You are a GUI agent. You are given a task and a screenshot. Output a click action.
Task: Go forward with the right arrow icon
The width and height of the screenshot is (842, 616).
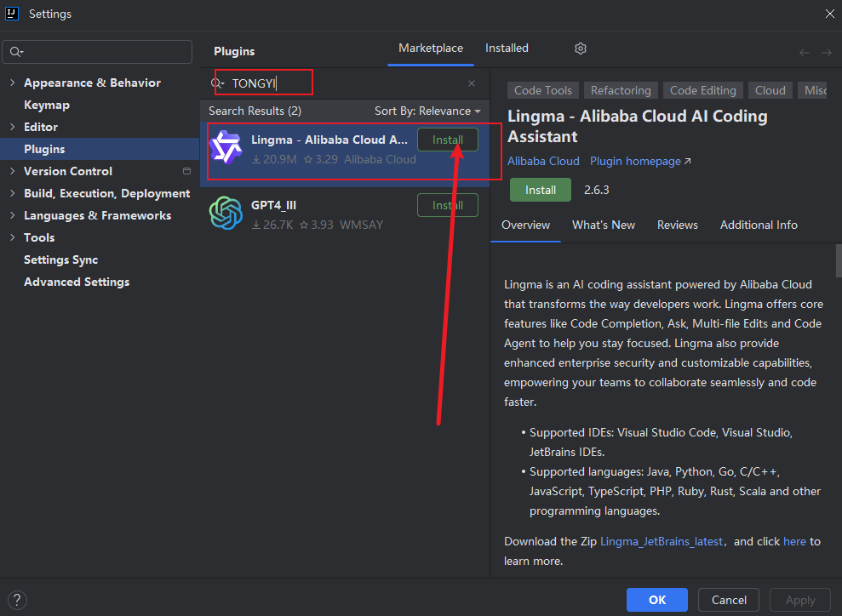pos(827,52)
